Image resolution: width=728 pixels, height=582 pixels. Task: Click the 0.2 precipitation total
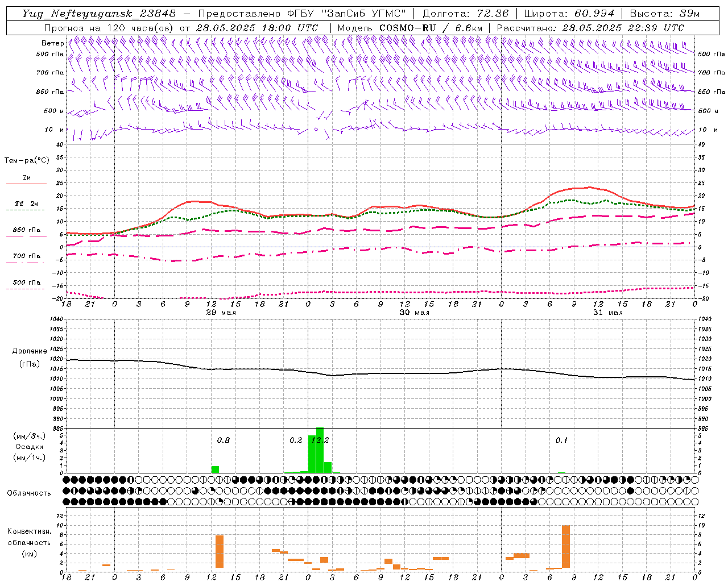coord(296,440)
